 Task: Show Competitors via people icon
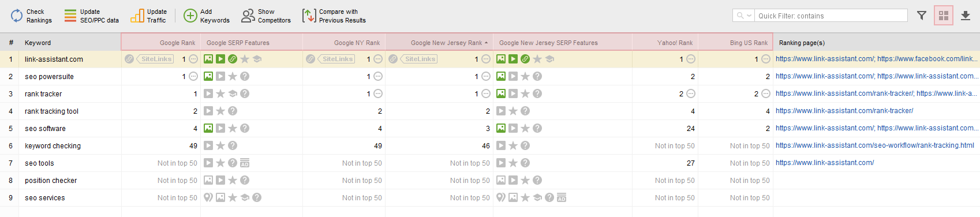pyautogui.click(x=248, y=16)
